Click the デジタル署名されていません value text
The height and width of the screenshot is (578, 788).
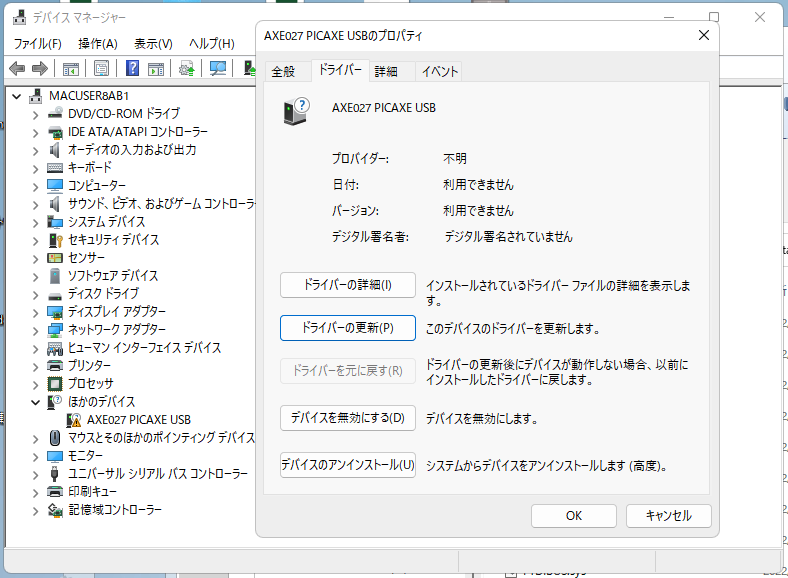(x=508, y=237)
